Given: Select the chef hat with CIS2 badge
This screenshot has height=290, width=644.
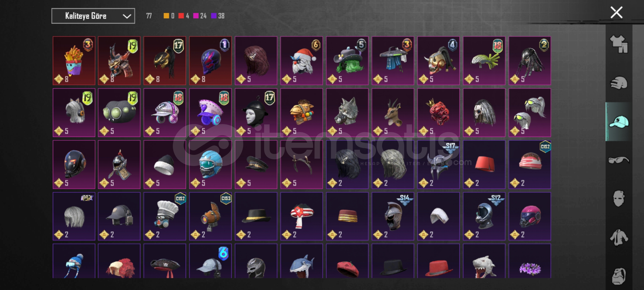Looking at the screenshot, I should [165, 216].
